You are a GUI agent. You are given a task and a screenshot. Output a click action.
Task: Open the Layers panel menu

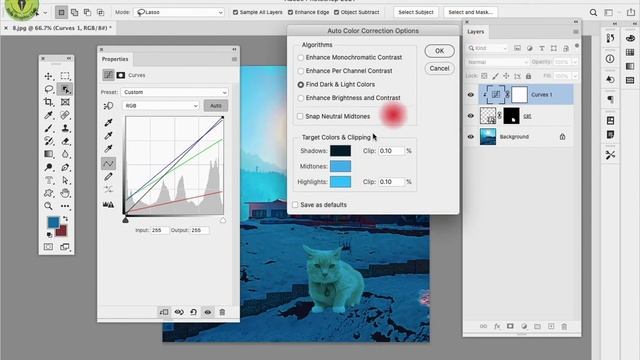576,31
